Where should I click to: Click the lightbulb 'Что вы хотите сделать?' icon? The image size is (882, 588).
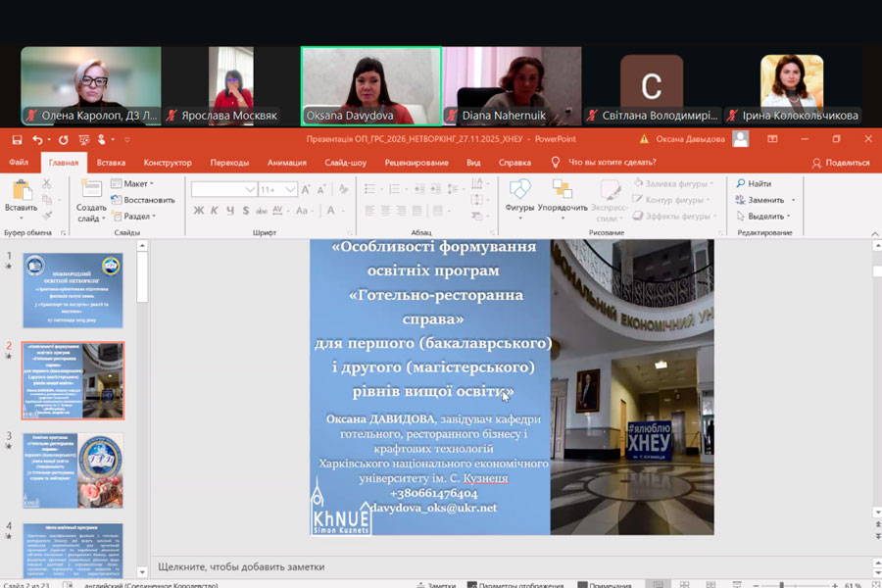(x=559, y=163)
